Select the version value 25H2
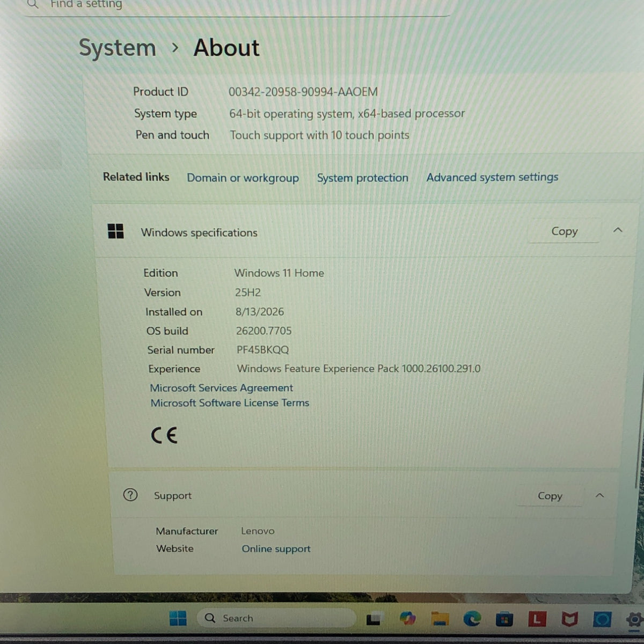 click(x=248, y=292)
